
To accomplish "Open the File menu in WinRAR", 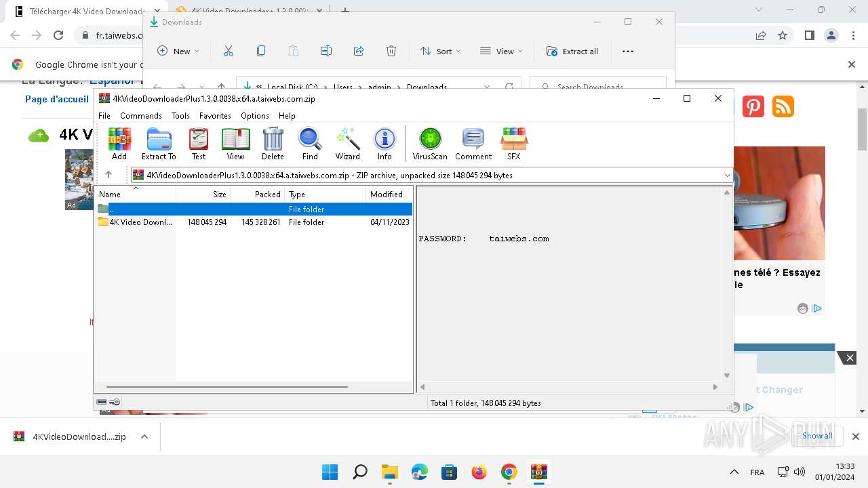I will point(104,116).
